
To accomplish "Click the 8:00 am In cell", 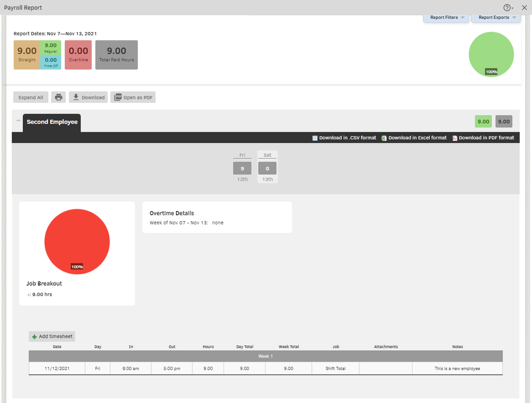I will click(x=130, y=368).
